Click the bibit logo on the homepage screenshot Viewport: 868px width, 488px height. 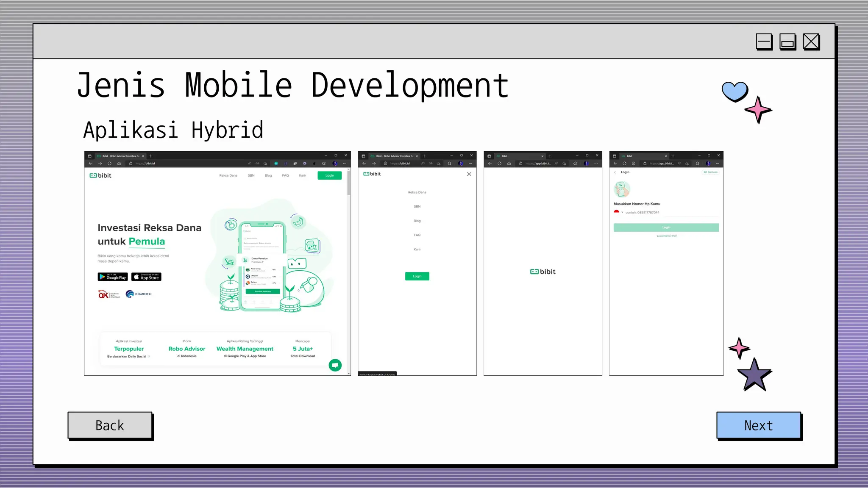click(x=100, y=175)
